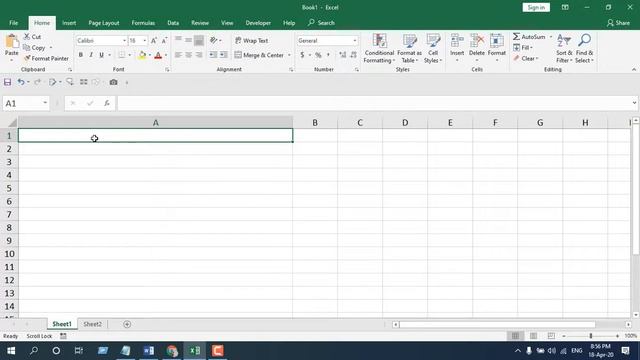
Task: Expand the font size dropdown
Action: click(144, 41)
